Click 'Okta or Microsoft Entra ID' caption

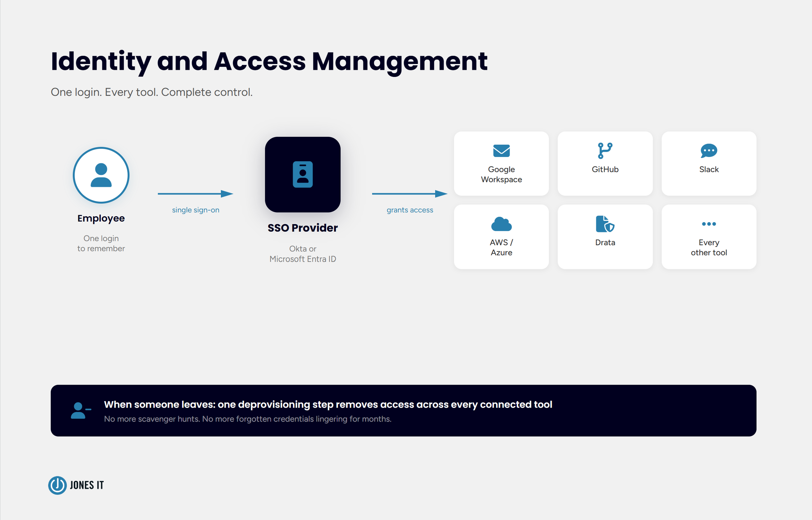coord(302,254)
